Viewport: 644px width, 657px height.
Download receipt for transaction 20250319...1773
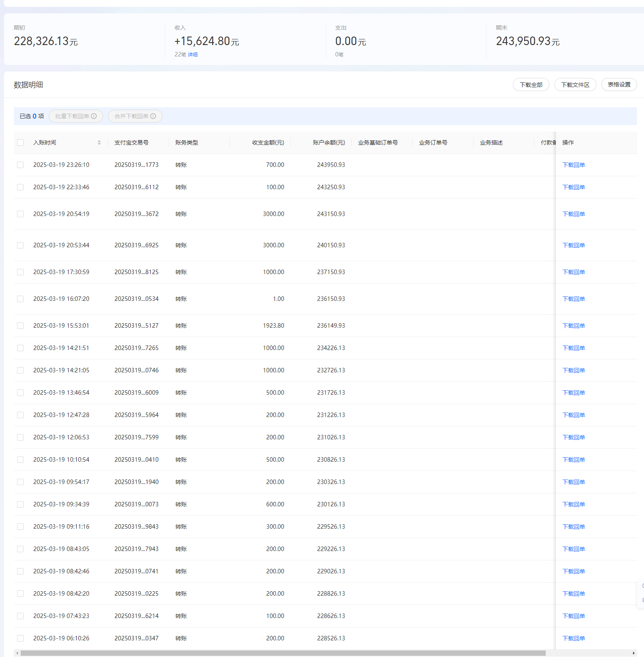point(573,165)
